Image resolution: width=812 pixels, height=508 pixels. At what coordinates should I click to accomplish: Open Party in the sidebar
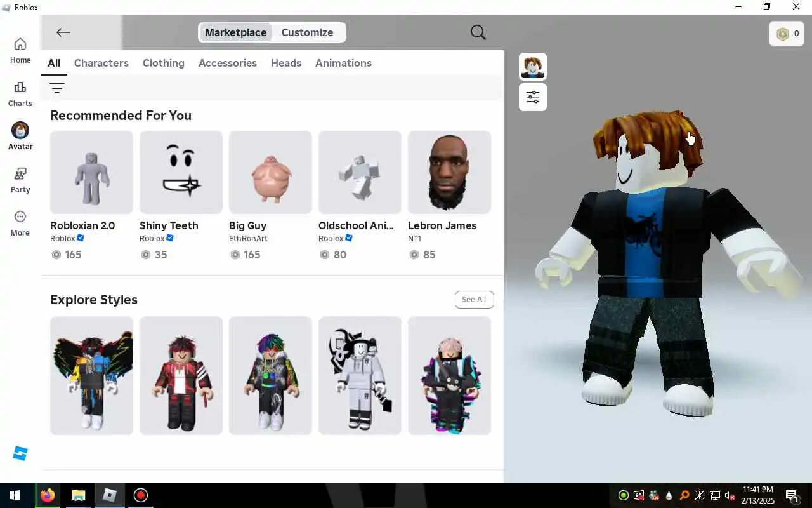[x=20, y=180]
